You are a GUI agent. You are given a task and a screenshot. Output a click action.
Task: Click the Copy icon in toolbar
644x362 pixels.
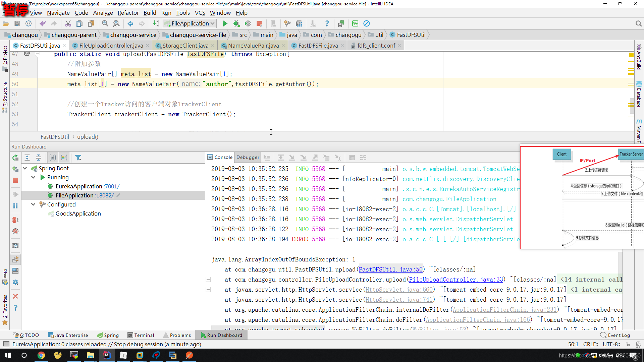point(79,23)
